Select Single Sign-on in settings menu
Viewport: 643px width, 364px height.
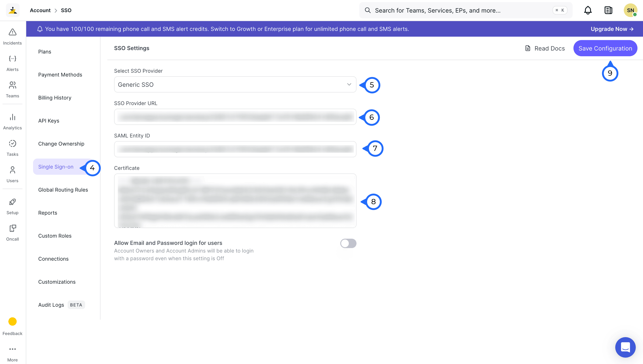click(56, 167)
